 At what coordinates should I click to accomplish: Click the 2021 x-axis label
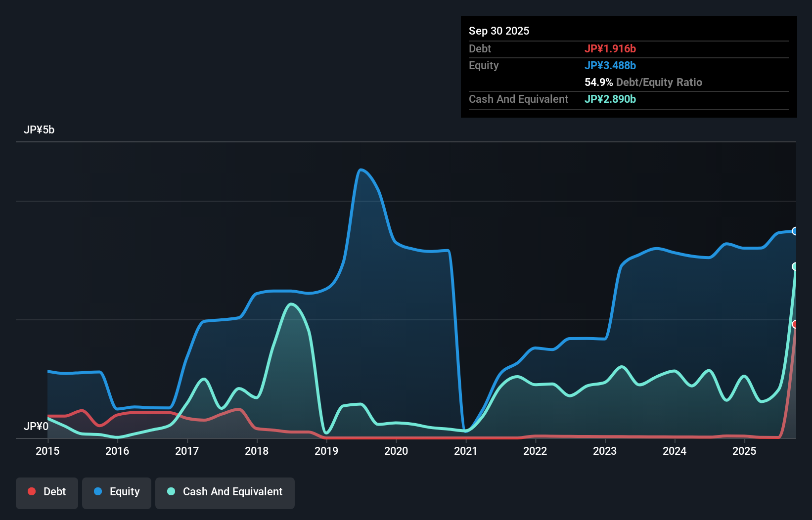466,451
